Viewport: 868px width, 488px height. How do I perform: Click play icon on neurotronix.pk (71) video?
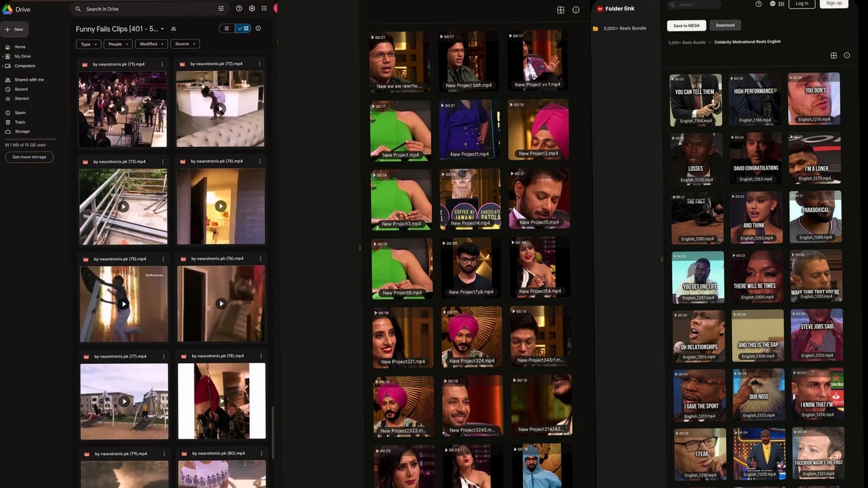click(x=123, y=109)
